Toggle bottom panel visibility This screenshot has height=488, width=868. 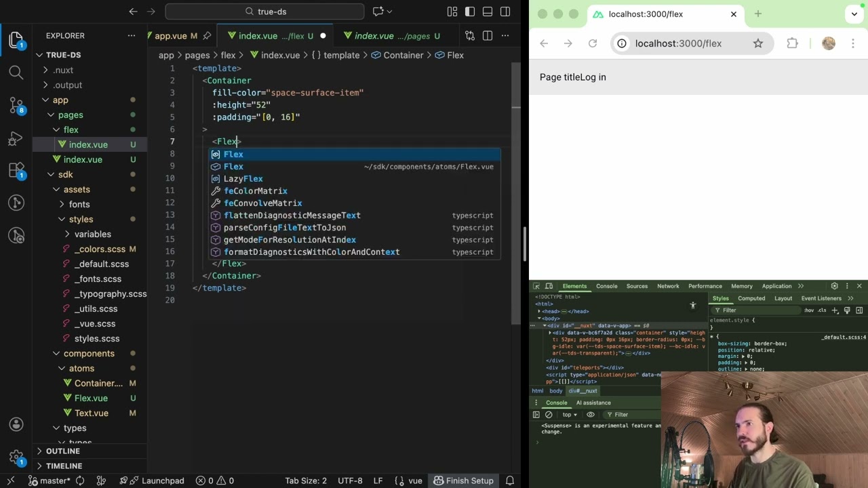488,12
